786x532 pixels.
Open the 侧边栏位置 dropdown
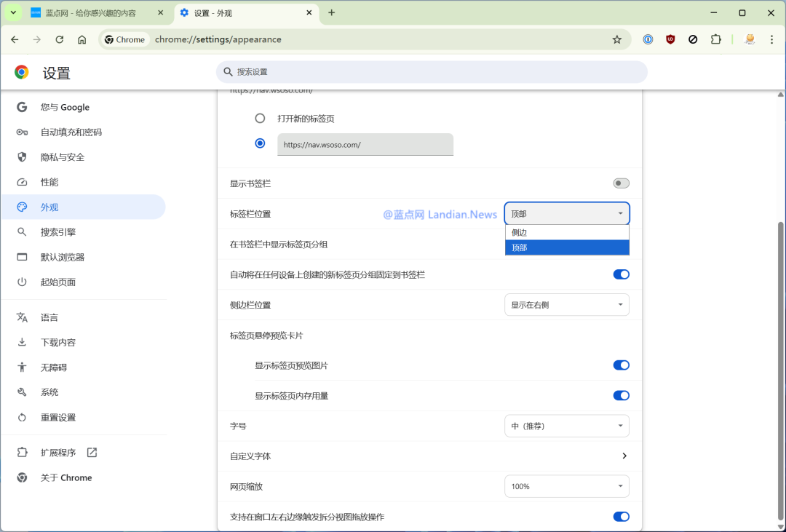pos(566,304)
